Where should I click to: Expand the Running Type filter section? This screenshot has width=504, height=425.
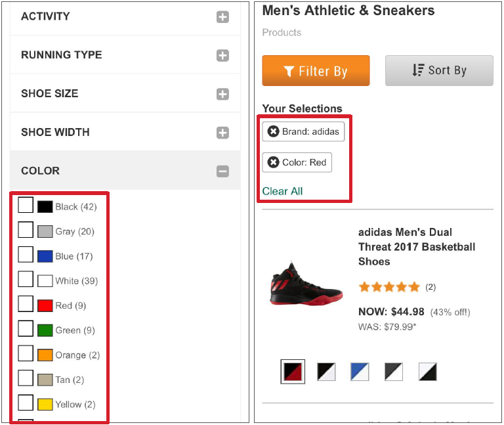222,56
